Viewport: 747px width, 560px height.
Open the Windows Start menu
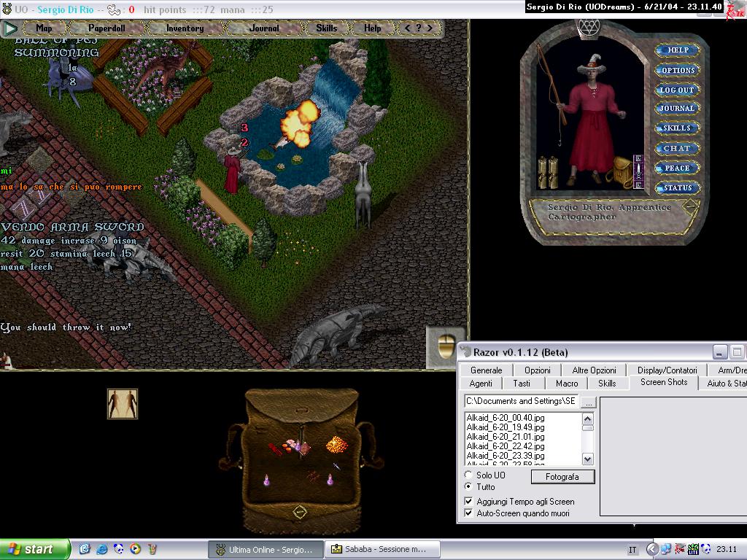tap(35, 549)
